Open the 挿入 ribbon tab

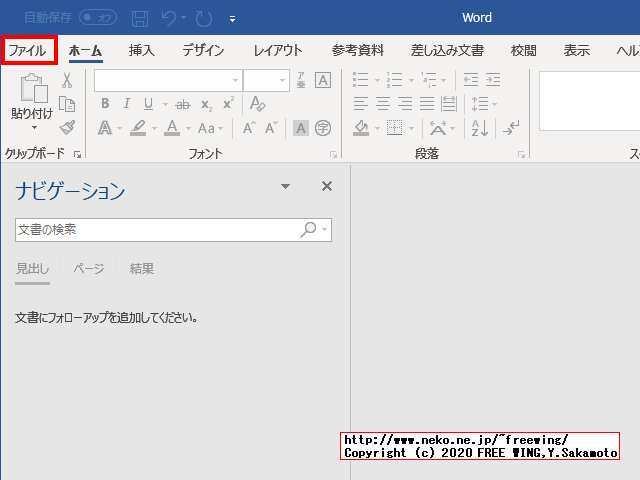142,51
